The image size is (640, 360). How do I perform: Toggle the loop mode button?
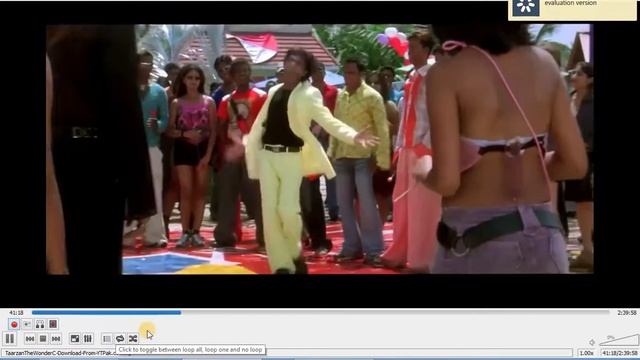[120, 338]
